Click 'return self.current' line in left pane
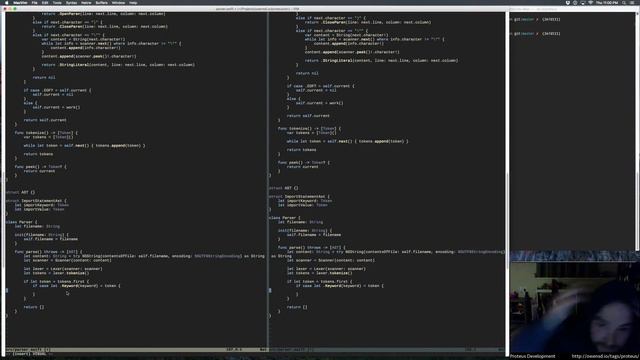640x360 pixels. click(x=45, y=120)
